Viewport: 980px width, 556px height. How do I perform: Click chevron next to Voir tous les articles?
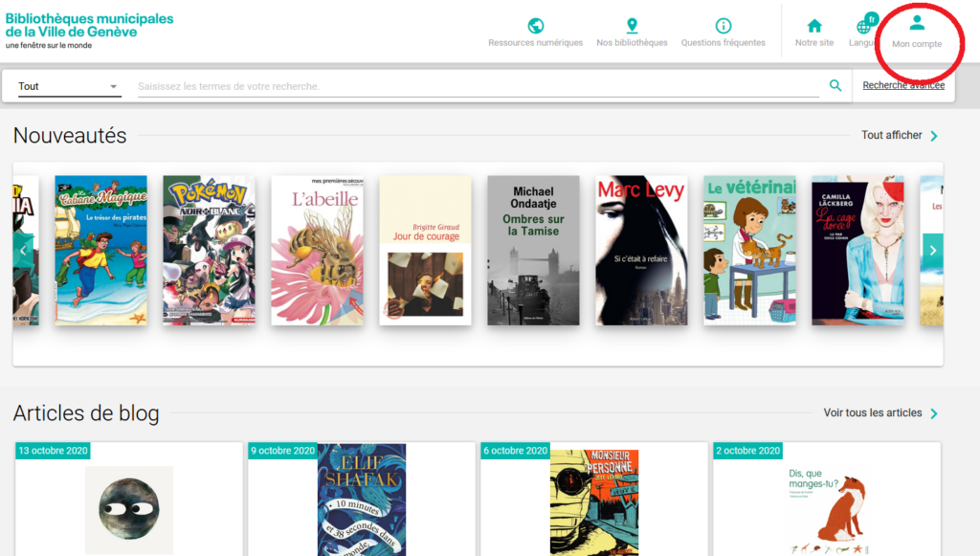(x=934, y=413)
